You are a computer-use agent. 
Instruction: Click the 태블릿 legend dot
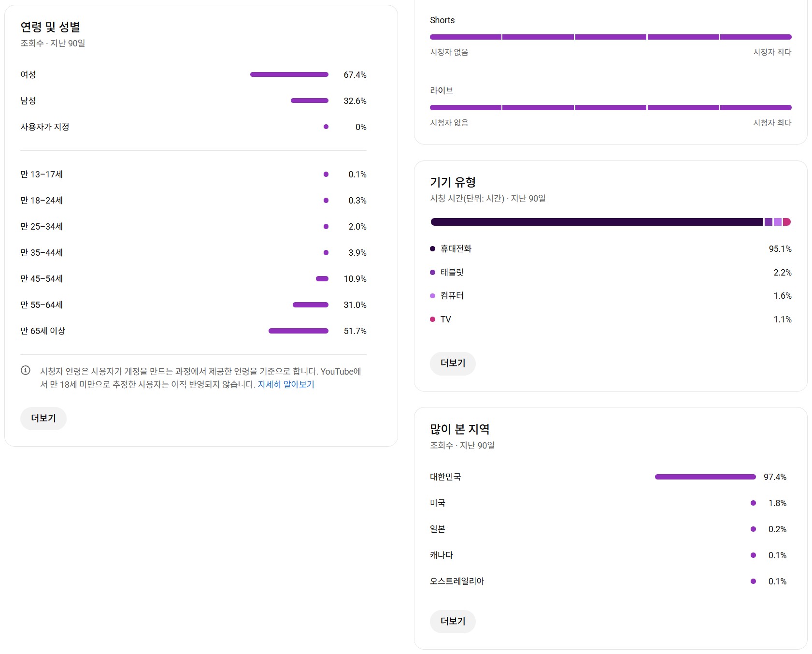pyautogui.click(x=432, y=273)
